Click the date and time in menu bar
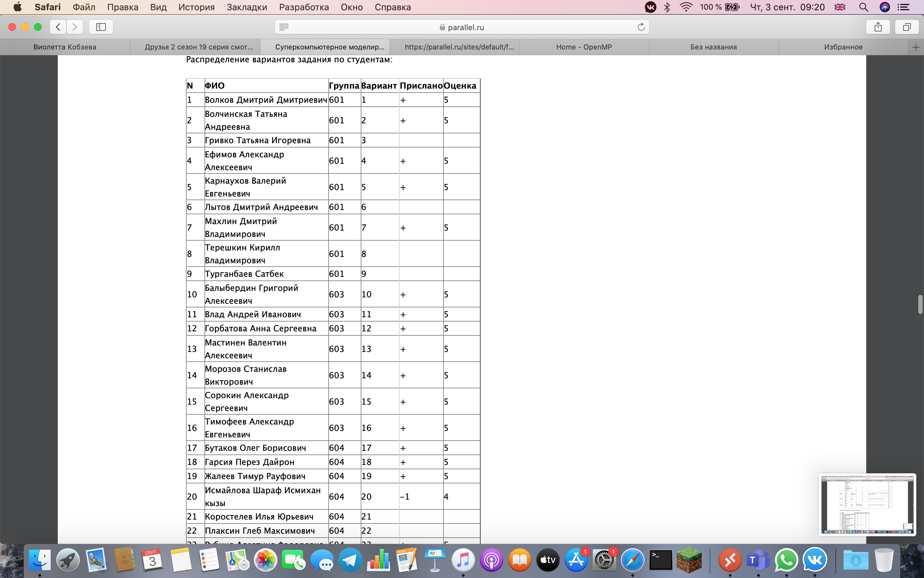924x578 pixels. coord(787,7)
